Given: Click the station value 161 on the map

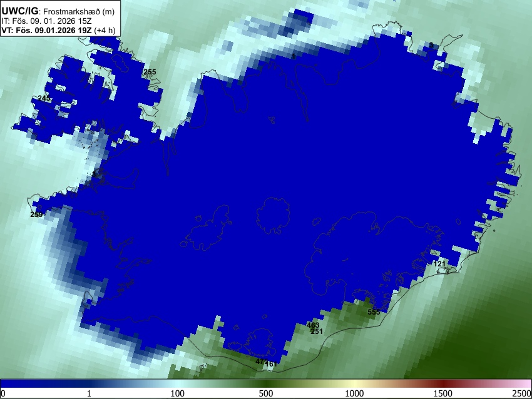Looking at the screenshot, I should [x=272, y=364].
